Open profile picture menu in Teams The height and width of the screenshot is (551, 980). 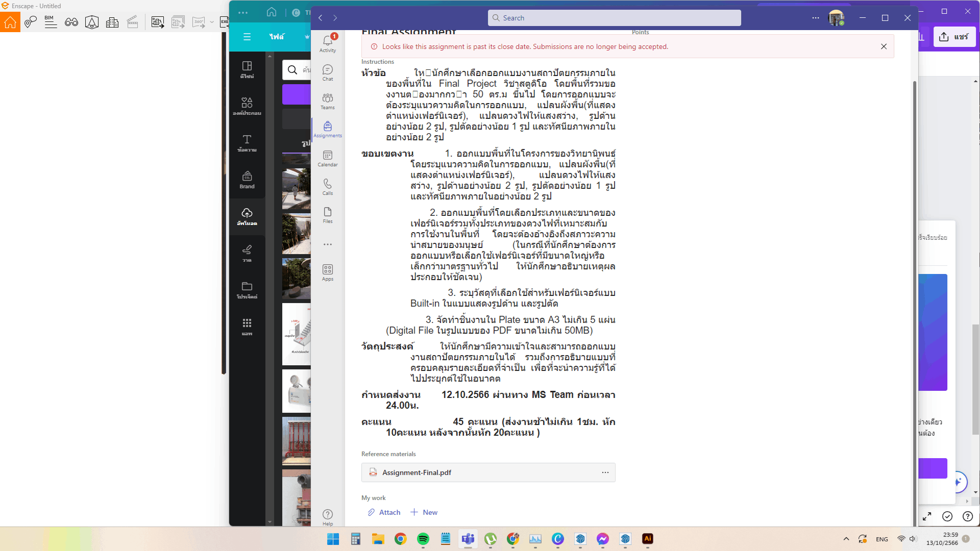(836, 18)
